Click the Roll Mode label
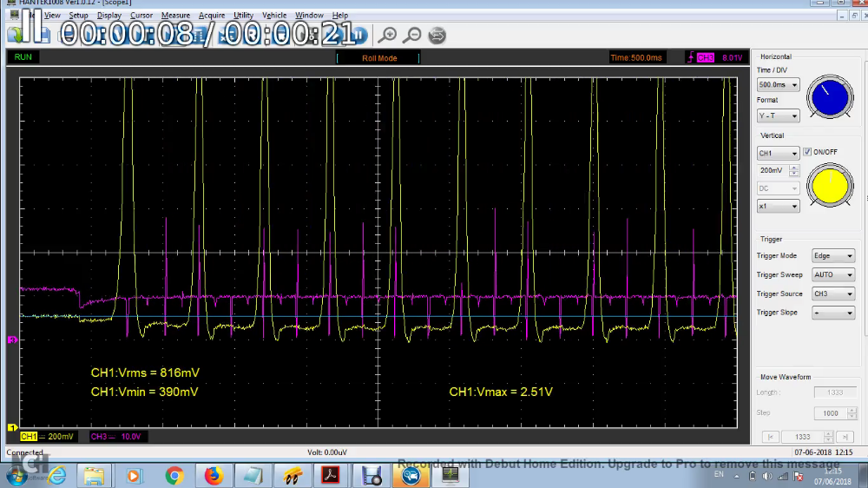 (378, 58)
